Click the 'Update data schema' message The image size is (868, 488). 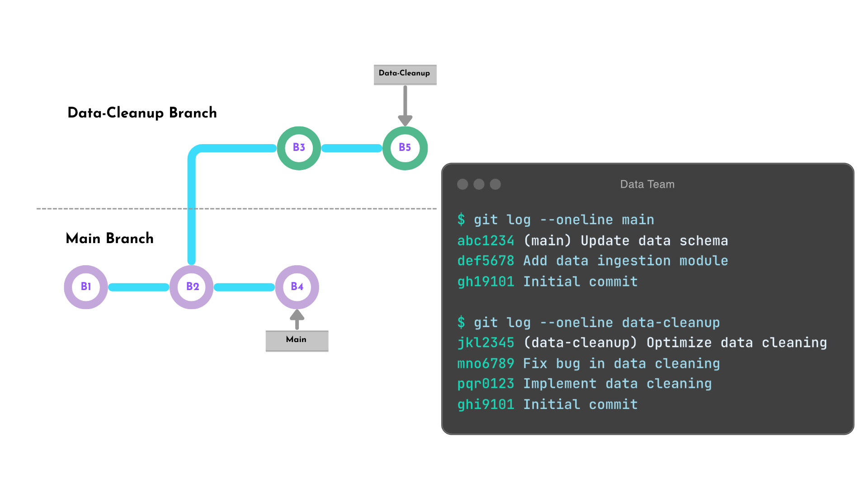pyautogui.click(x=654, y=240)
